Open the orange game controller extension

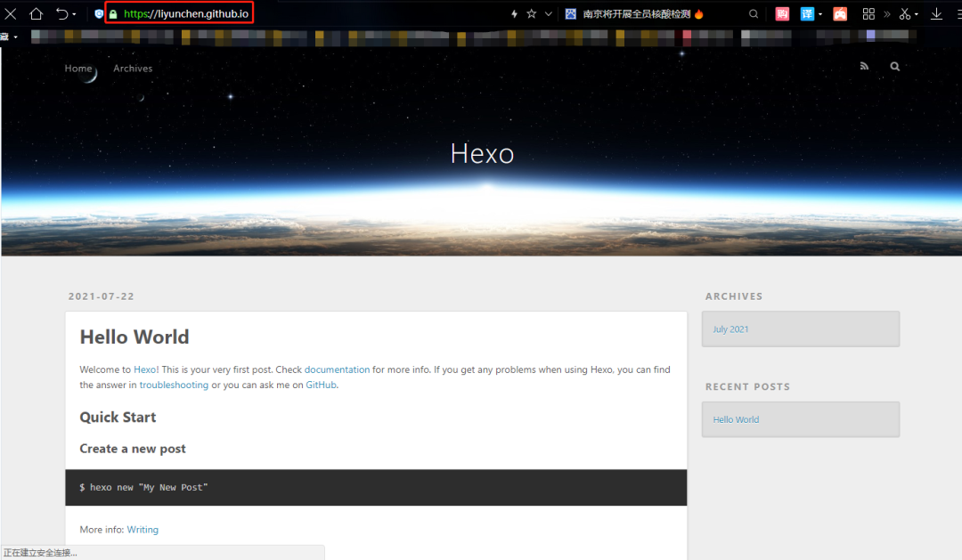point(840,13)
